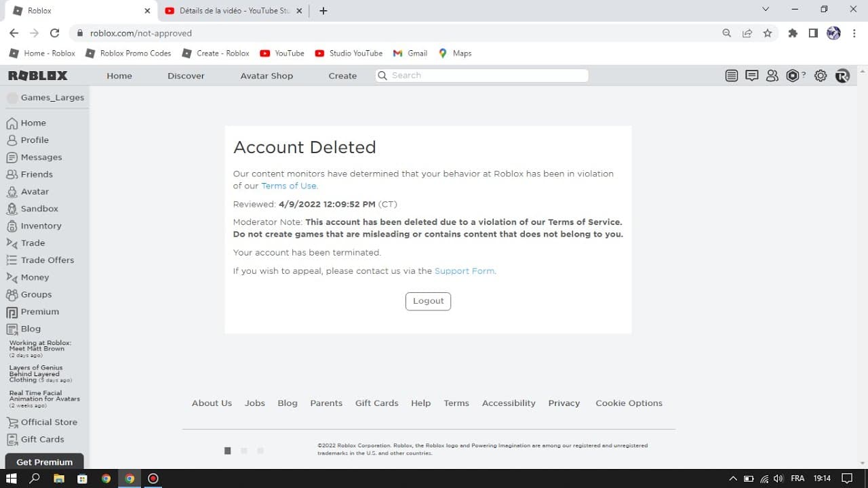The height and width of the screenshot is (488, 868).
Task: Open the friends icon in Roblox header
Action: pyautogui.click(x=772, y=76)
